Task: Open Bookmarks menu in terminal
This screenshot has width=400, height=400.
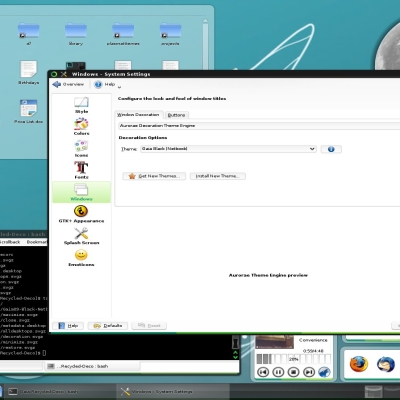Action: pyautogui.click(x=37, y=242)
